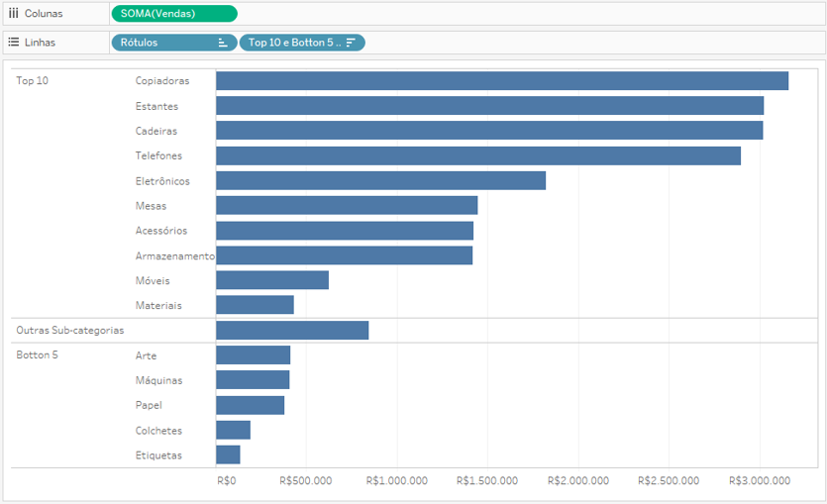Click the Colchetes row label
This screenshot has width=827, height=504.
[158, 430]
